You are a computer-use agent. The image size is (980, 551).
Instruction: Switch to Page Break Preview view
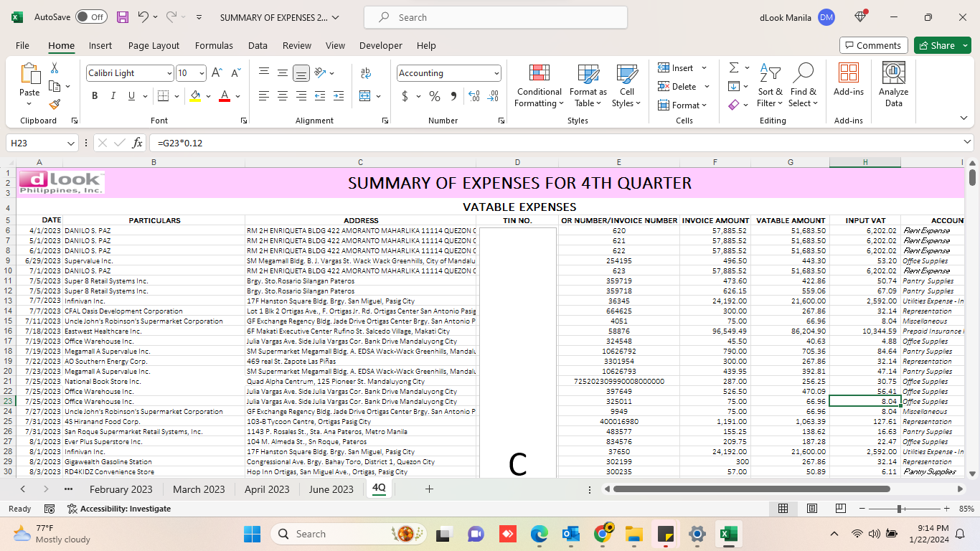click(841, 509)
